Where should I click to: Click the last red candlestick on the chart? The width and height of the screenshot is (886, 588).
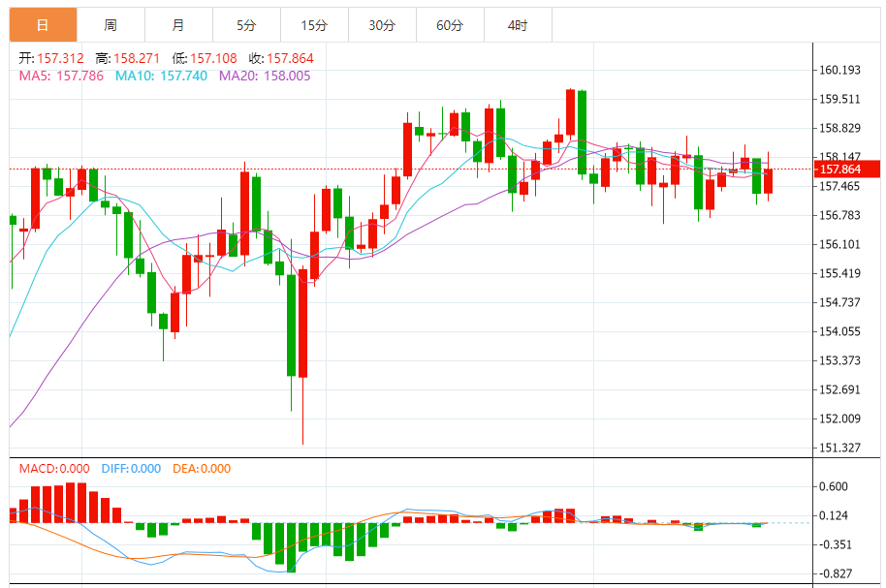pos(768,181)
